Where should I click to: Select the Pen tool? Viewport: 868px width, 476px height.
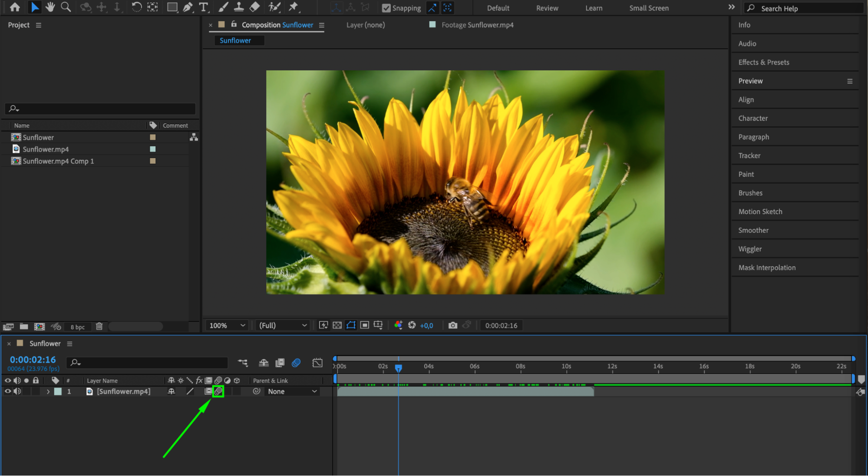click(x=188, y=7)
